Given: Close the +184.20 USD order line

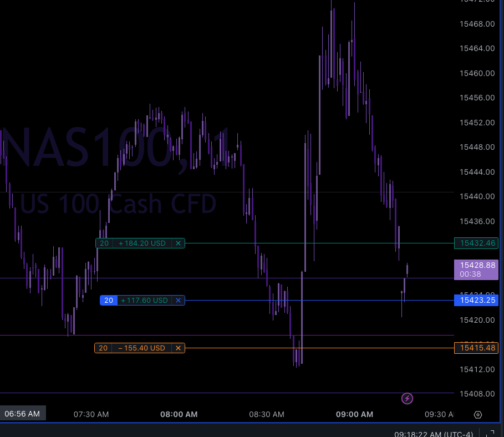Looking at the screenshot, I should [178, 243].
